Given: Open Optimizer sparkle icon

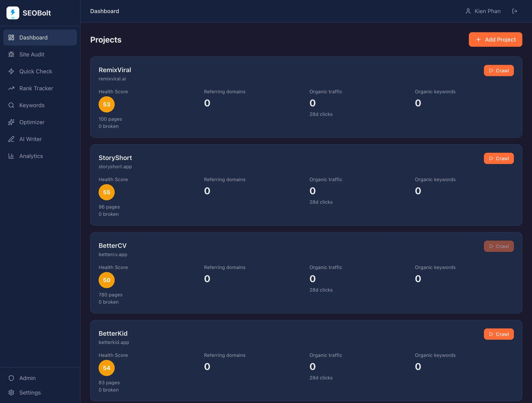Looking at the screenshot, I should tap(11, 122).
